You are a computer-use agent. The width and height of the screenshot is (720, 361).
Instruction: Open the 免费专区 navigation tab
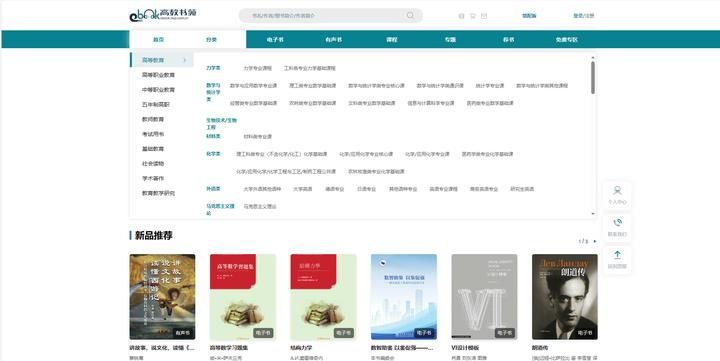567,39
